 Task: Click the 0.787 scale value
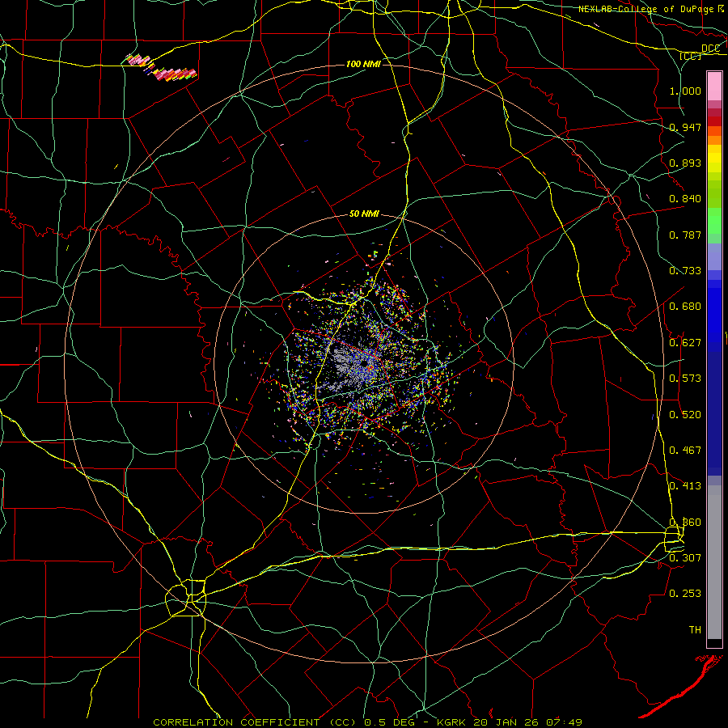click(685, 235)
